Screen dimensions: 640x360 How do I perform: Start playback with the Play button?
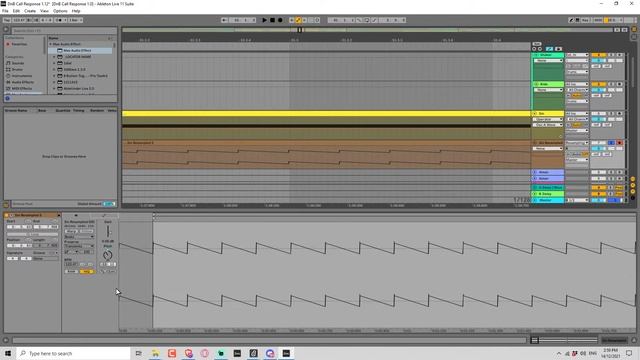pos(264,20)
